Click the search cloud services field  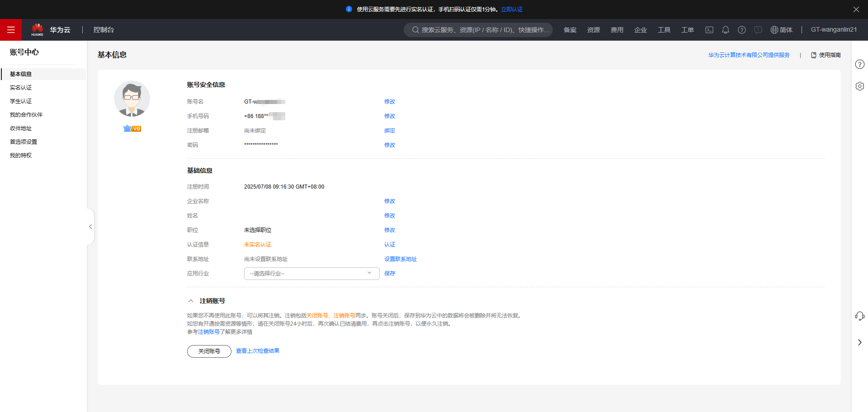click(x=479, y=30)
